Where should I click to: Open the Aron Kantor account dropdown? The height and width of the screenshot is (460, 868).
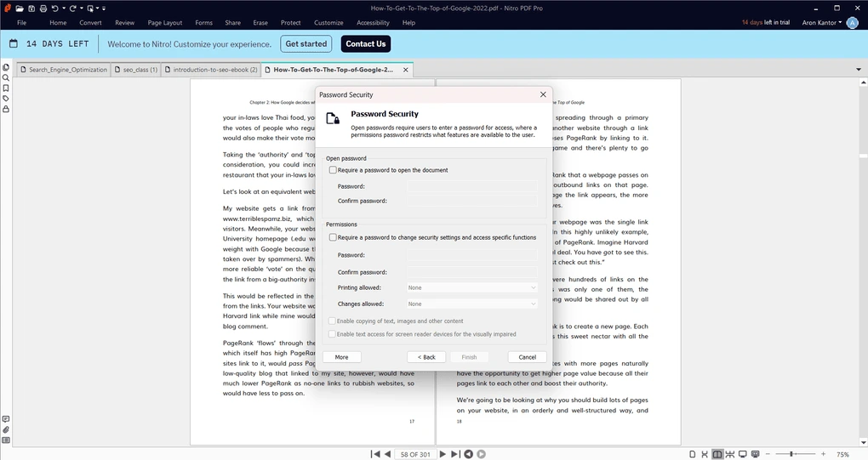click(822, 22)
